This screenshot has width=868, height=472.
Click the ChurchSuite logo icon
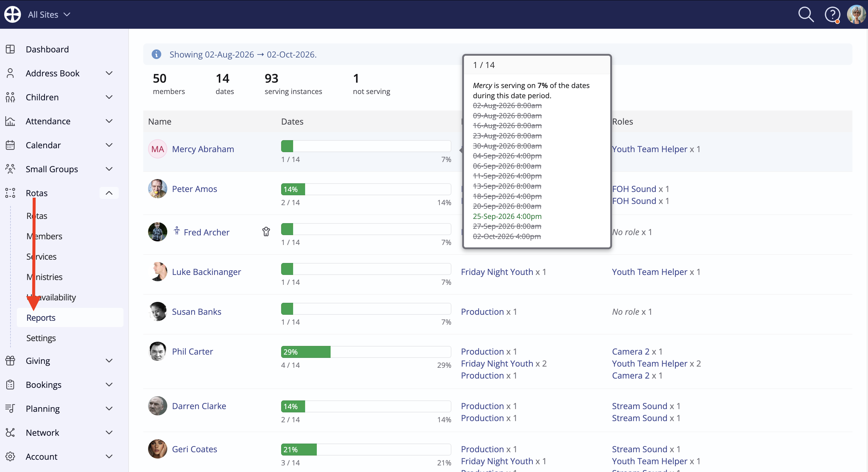click(x=13, y=14)
